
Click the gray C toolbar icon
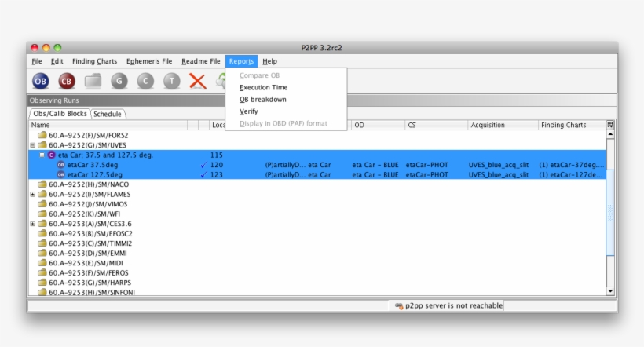(x=145, y=81)
